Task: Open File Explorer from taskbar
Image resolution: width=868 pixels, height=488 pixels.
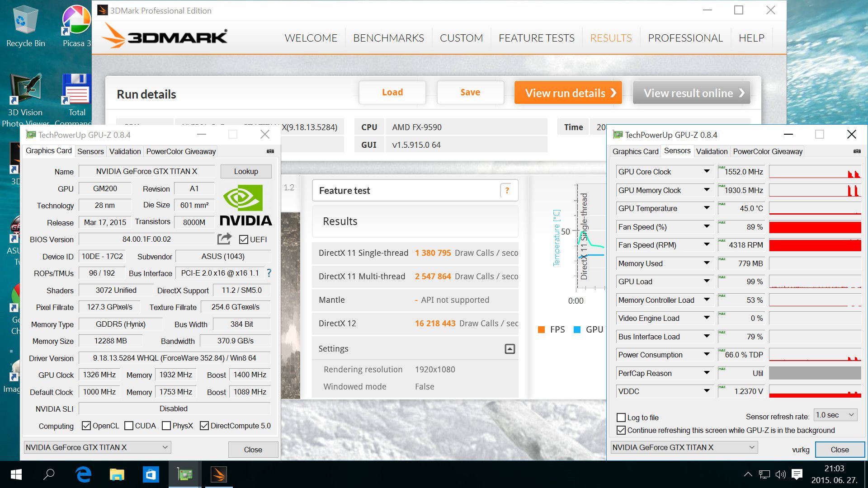Action: (117, 474)
